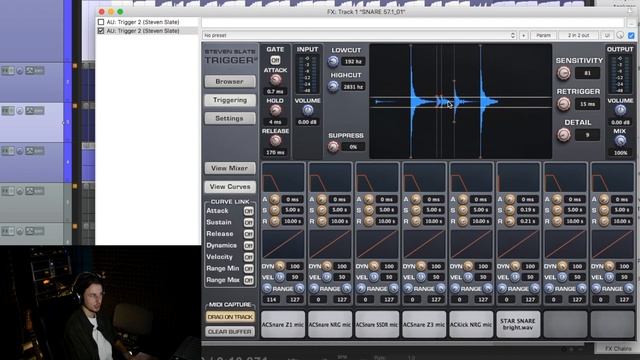Turn the output VOLUME knob
This screenshot has height=360, width=640.
pos(620,110)
